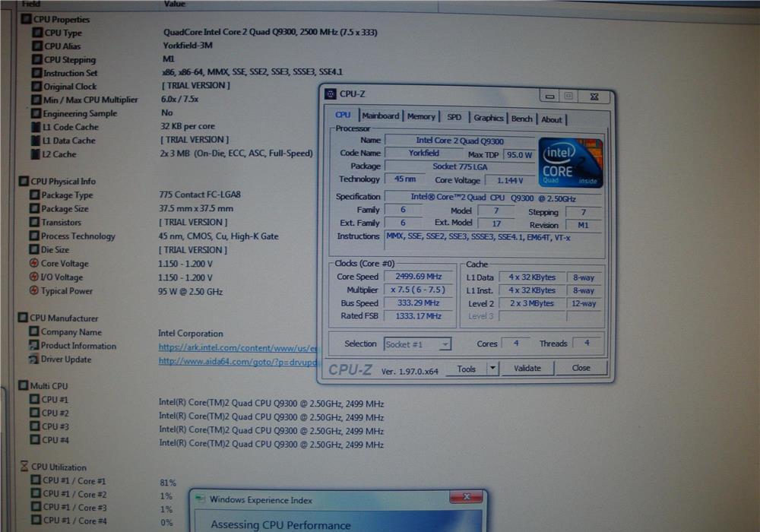Select the CPU #1 / Core #1 icon
This screenshot has width=760, height=532.
click(x=36, y=480)
